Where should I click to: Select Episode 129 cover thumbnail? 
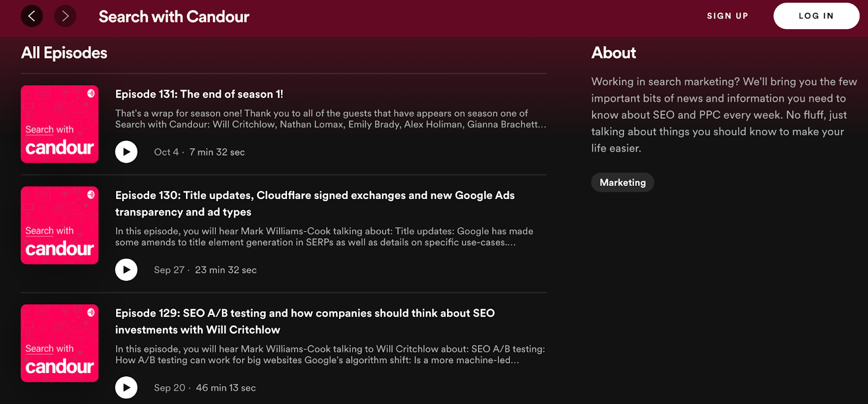click(60, 343)
